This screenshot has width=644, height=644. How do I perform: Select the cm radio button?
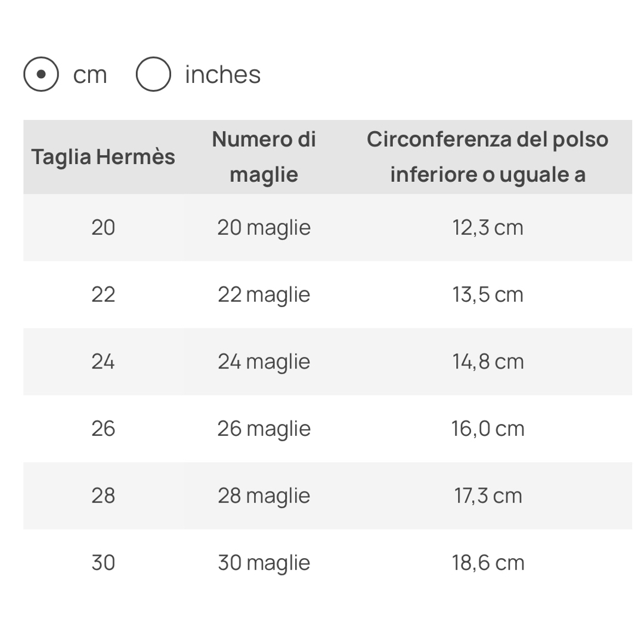tap(41, 75)
